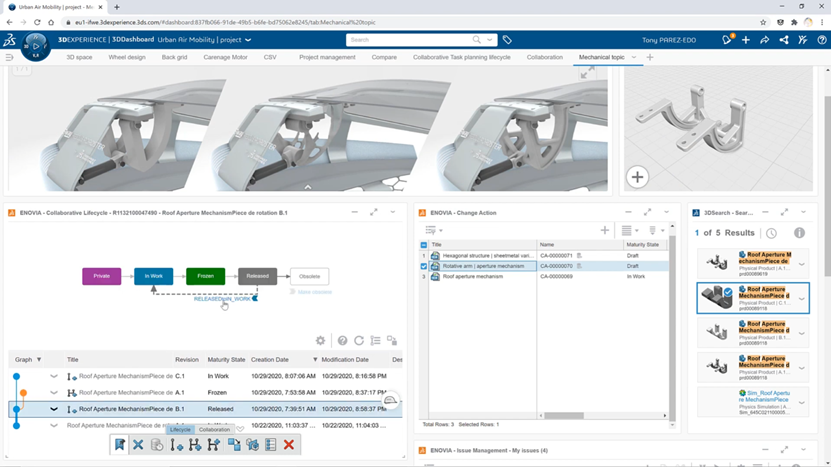Screen dimensions: 831x467
Task: Expand the image viewer to fullscreen
Action: pyautogui.click(x=587, y=73)
